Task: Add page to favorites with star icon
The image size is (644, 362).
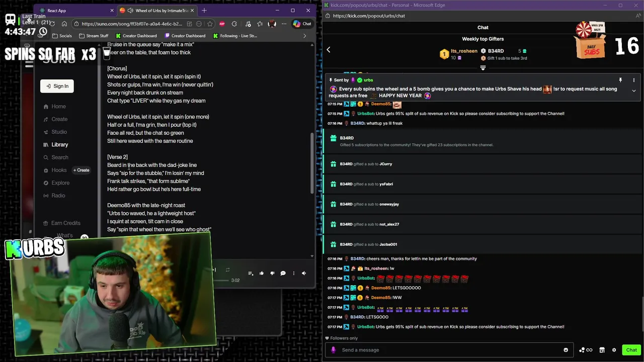Action: 209,24
